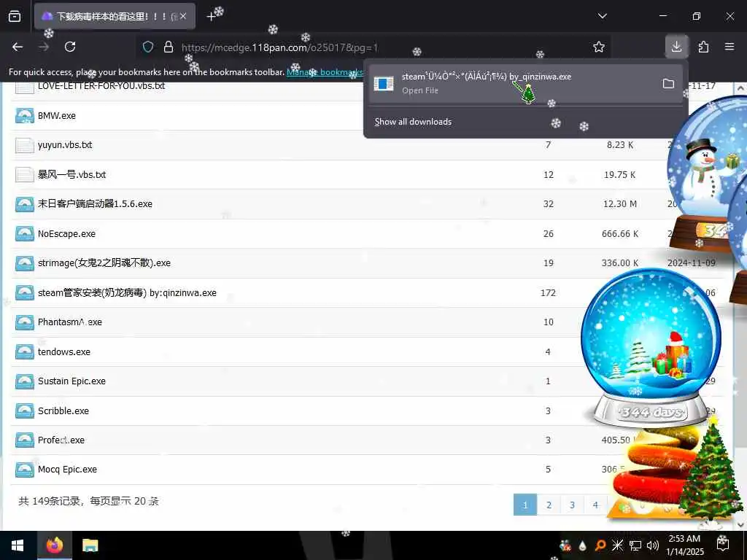Close the current browser tab
Screen dimensions: 747x560
[x=183, y=16]
